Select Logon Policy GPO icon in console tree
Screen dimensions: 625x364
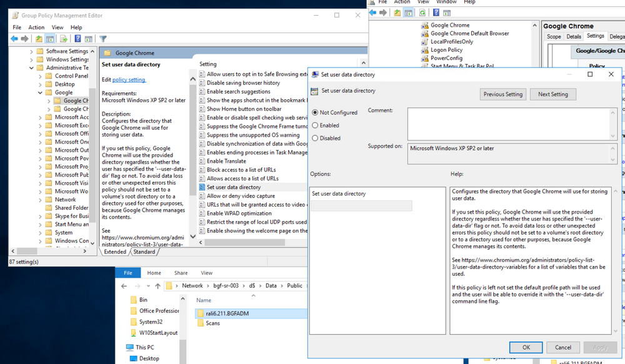pyautogui.click(x=425, y=50)
